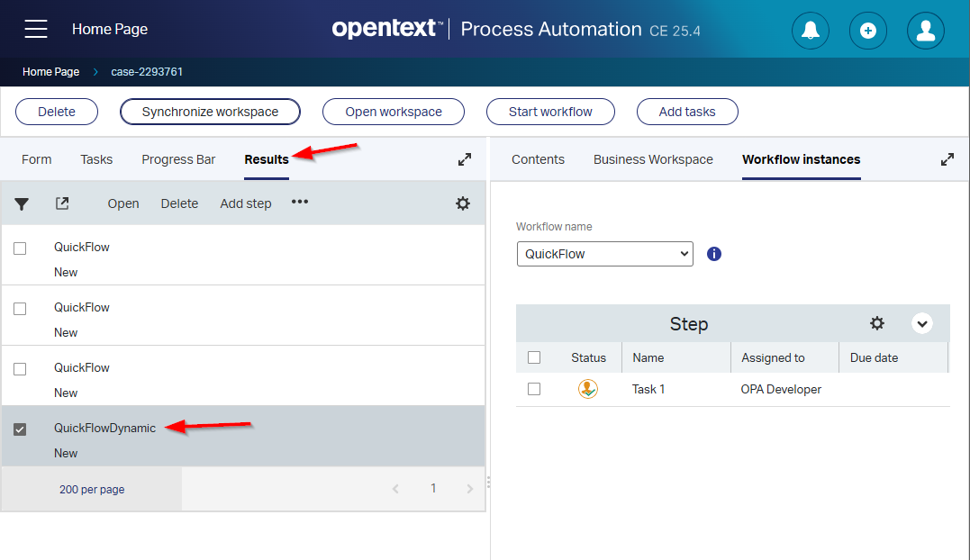Open the Workflow name dropdown
This screenshot has width=970, height=560.
pyautogui.click(x=604, y=254)
